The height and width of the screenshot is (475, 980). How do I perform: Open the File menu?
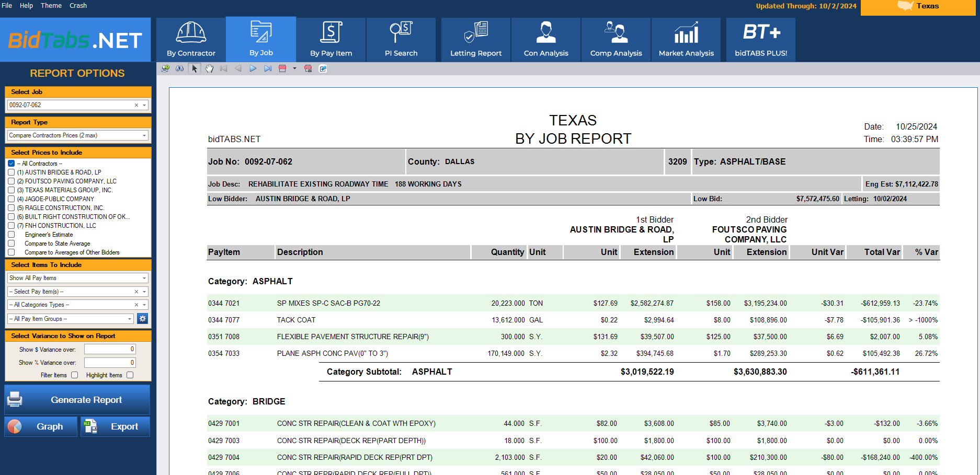(x=7, y=6)
